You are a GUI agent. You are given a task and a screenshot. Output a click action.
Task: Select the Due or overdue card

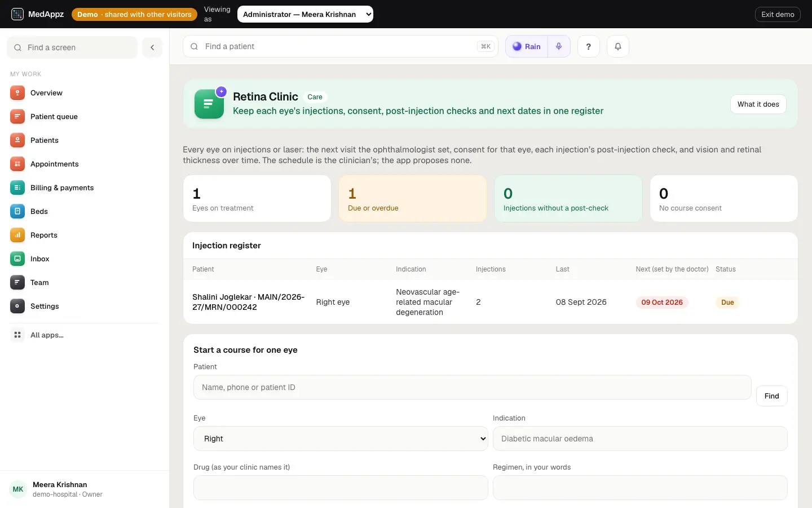click(413, 198)
